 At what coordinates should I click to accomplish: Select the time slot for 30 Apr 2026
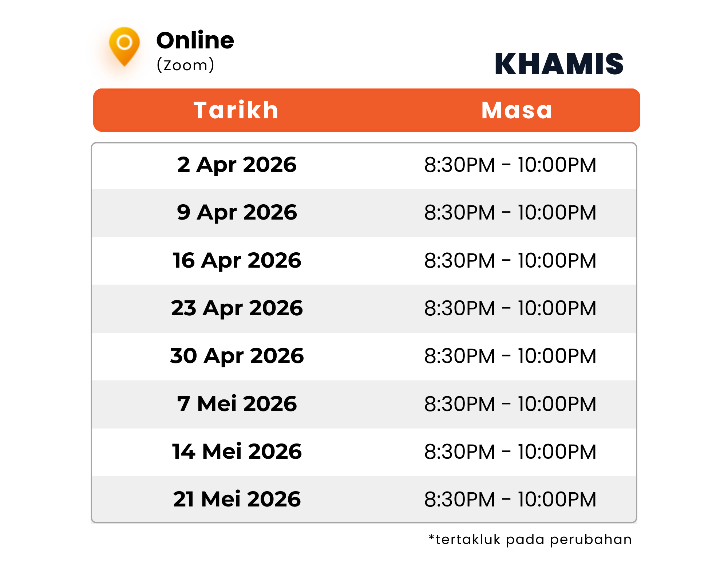510,356
